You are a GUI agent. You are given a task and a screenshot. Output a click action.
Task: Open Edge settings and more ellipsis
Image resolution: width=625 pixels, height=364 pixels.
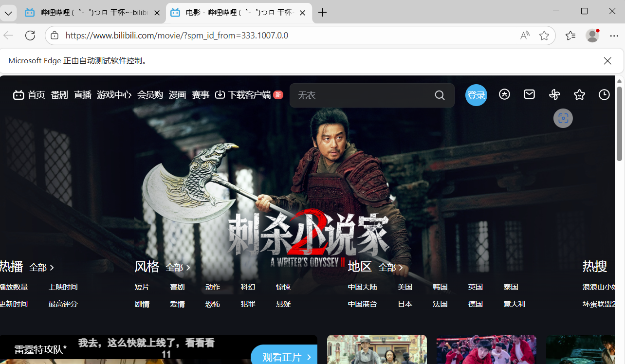click(x=614, y=36)
